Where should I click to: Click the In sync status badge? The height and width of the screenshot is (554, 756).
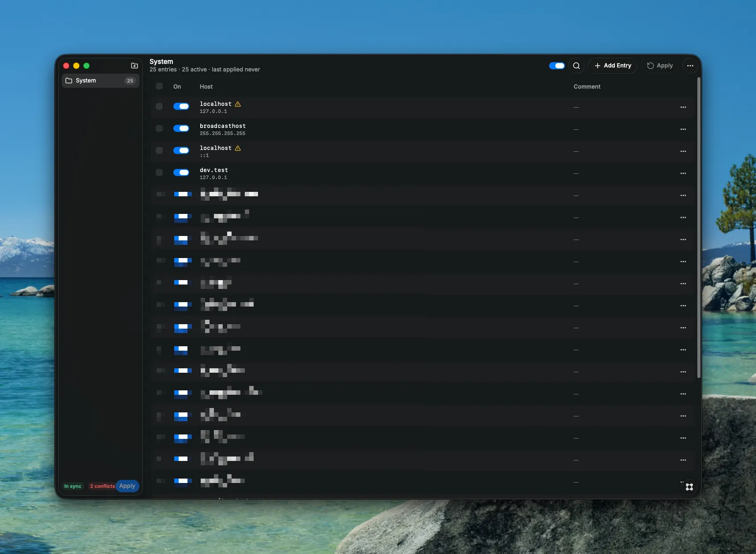pos(73,486)
